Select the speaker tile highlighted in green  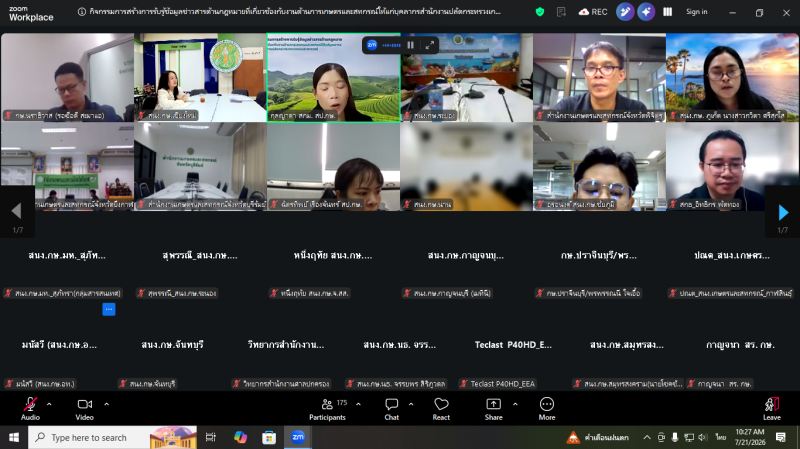coord(333,78)
